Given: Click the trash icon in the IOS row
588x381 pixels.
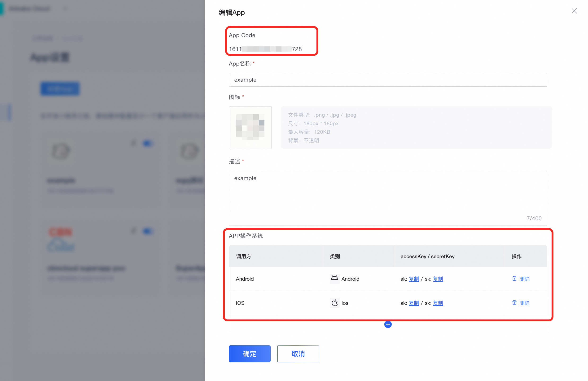Looking at the screenshot, I should point(514,303).
